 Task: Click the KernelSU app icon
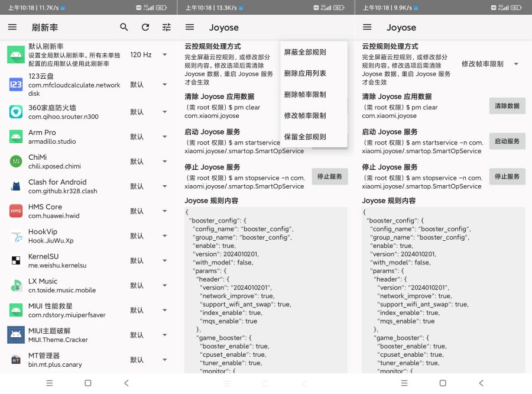point(16,260)
